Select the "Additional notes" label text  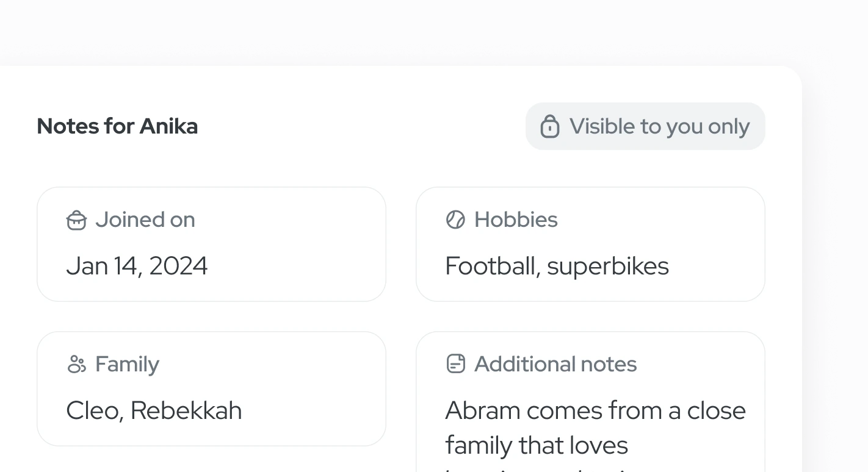click(x=555, y=364)
